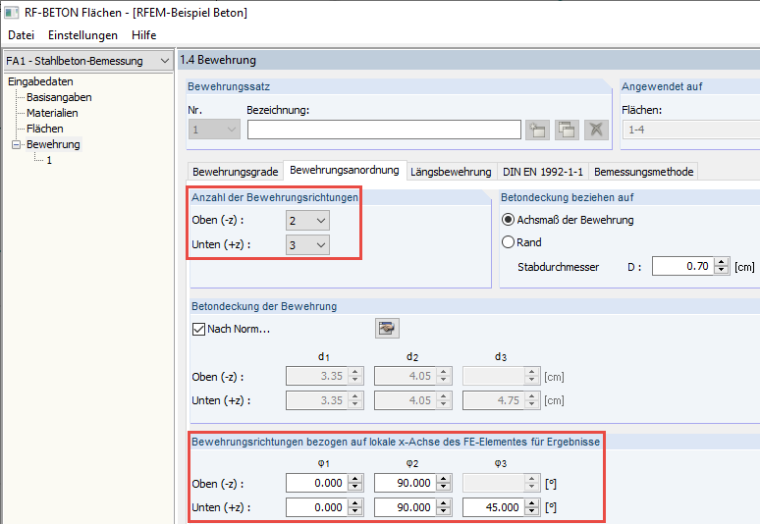Click the Stabdurchmesser D value field
The width and height of the screenshot is (760, 524).
coord(683,266)
